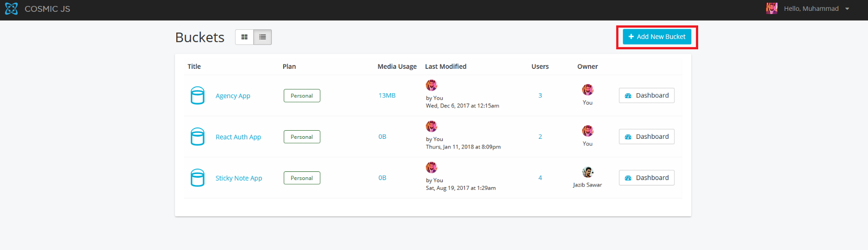Open Dashboard for React Auth App
The image size is (868, 250).
pos(647,137)
